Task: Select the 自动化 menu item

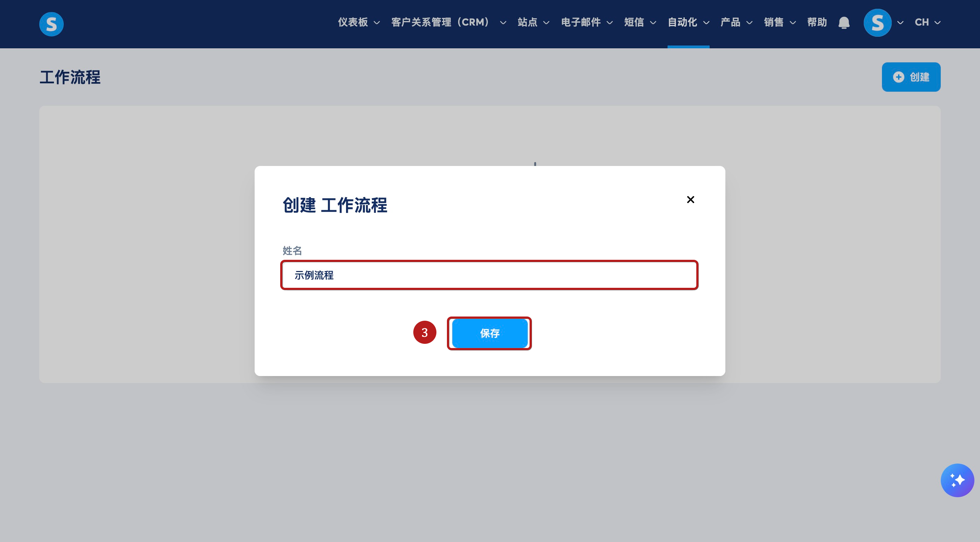Action: (x=688, y=22)
